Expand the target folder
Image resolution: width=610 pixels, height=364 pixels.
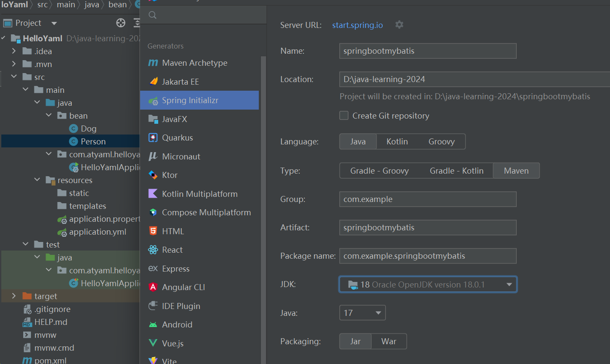click(14, 296)
